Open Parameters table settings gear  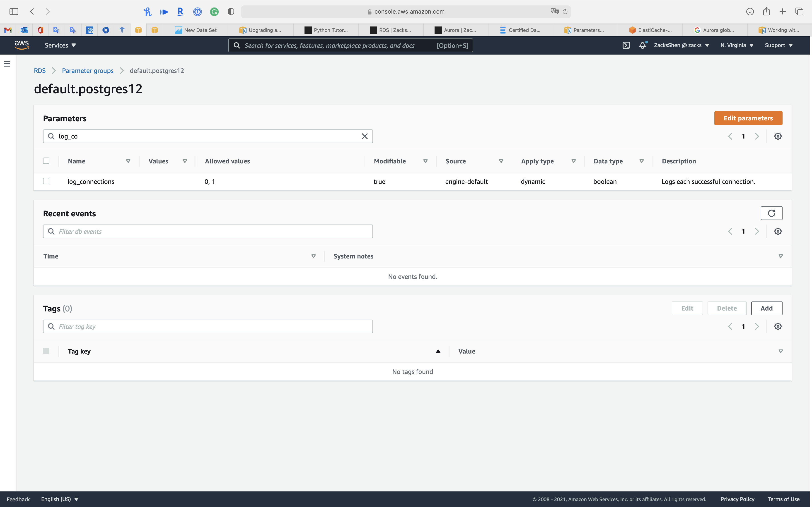(x=778, y=136)
